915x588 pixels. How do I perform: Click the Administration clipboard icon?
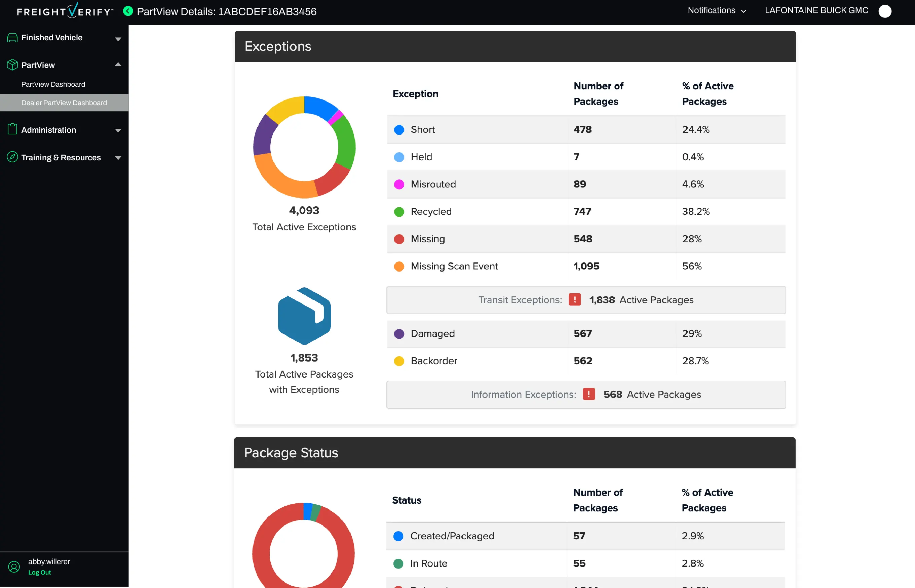[x=12, y=129]
